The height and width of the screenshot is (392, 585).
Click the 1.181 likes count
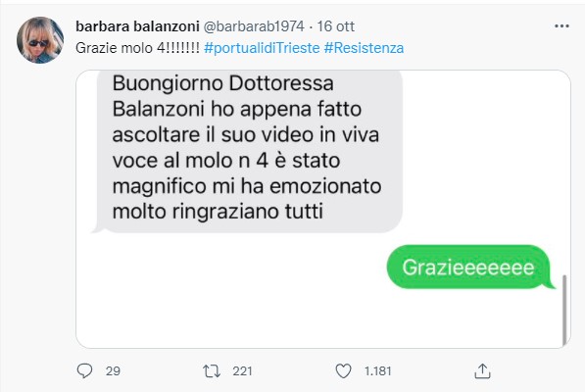click(377, 371)
